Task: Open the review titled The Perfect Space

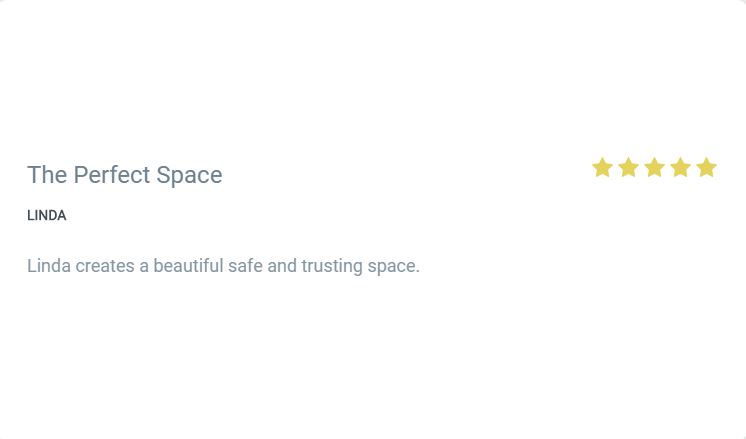Action: click(124, 175)
